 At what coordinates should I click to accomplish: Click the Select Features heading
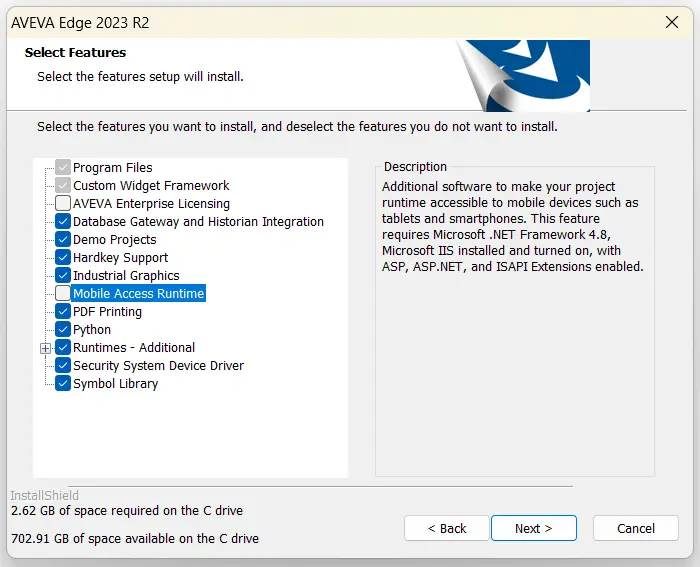tap(75, 52)
